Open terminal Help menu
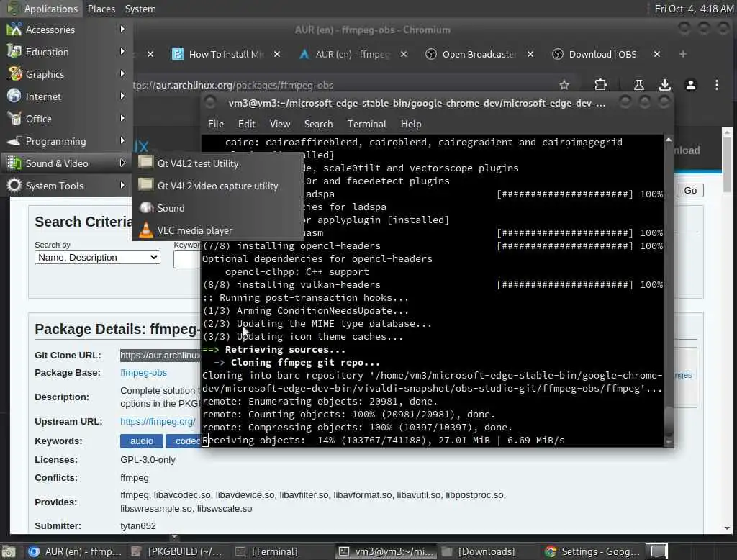Image resolution: width=737 pixels, height=560 pixels. point(411,124)
